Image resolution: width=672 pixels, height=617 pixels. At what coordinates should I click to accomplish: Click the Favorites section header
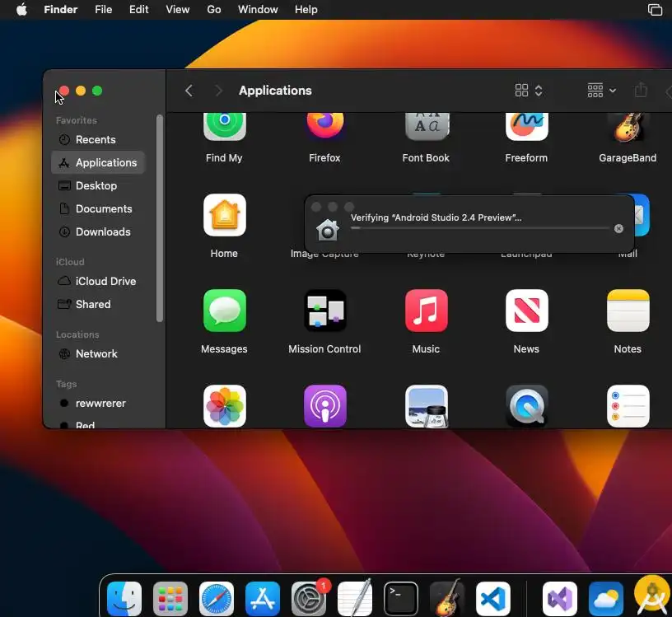pos(77,120)
